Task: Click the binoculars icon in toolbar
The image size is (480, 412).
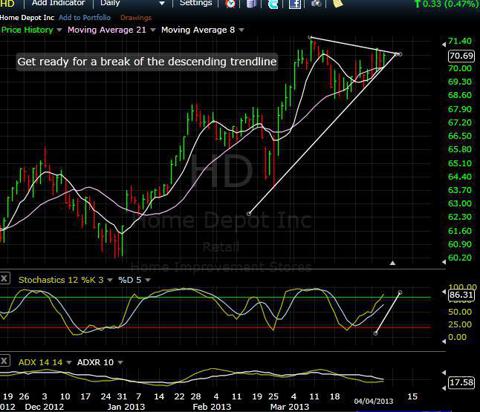Action: 316,4
